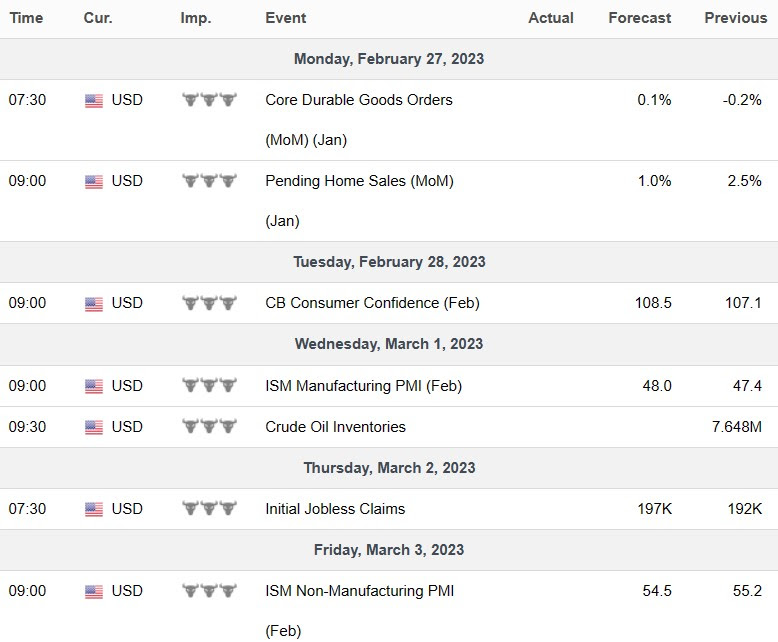Open the ISM Manufacturing PMI (Feb) event
The height and width of the screenshot is (642, 778).
coord(363,386)
